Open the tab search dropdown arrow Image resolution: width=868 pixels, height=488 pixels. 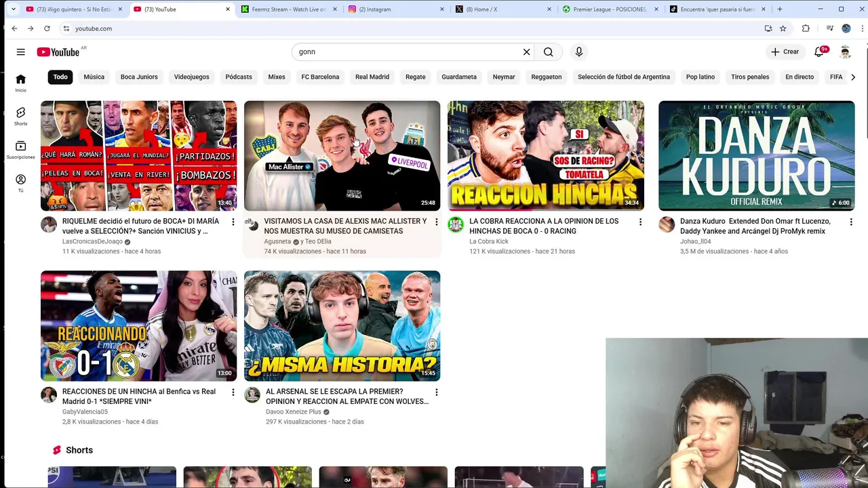[13, 9]
